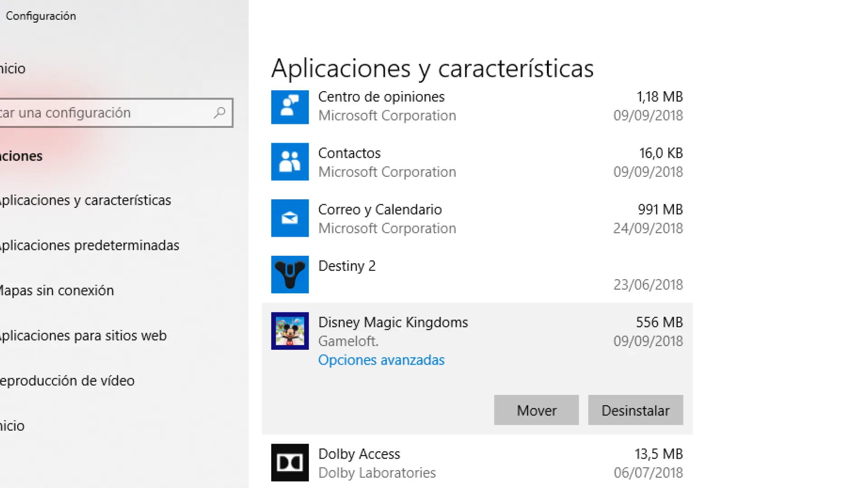Screen dimensions: 868x488
Task: Select Correo y Calendario app name
Action: pos(380,210)
